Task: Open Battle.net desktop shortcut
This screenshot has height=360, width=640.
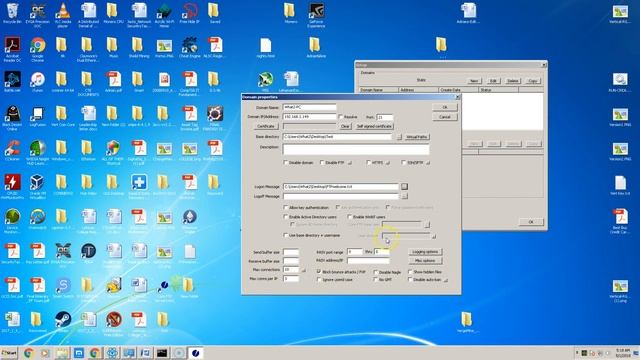Action: [12, 82]
